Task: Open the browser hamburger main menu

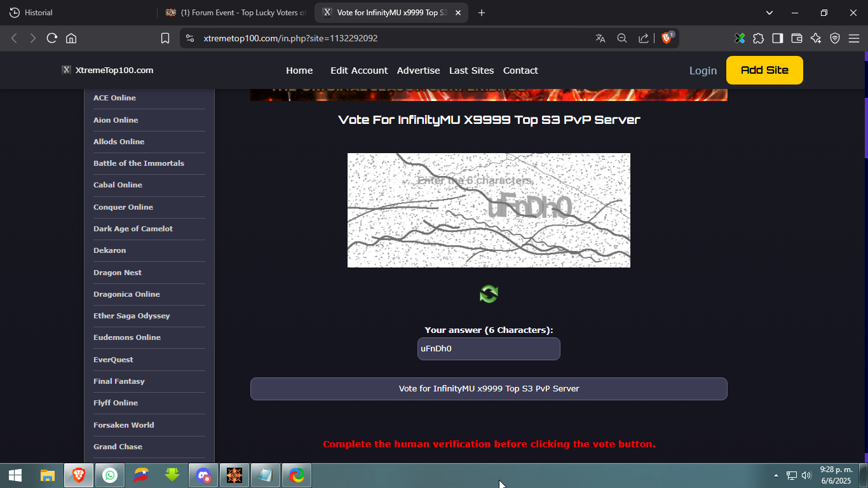Action: 854,38
